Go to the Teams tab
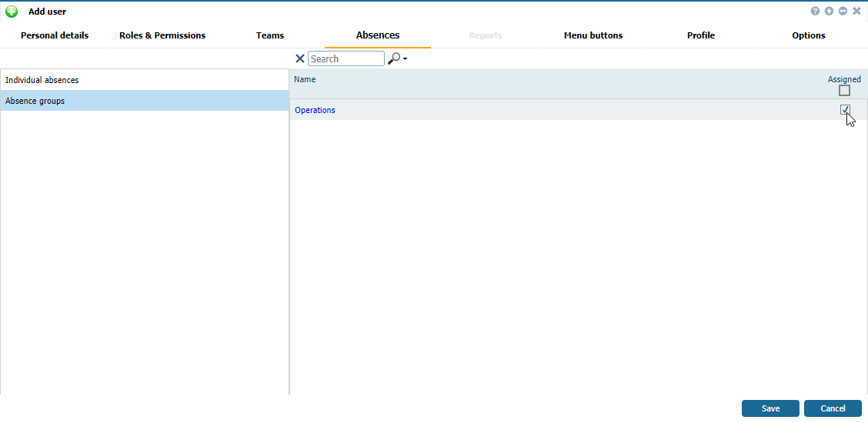868x423 pixels. pyautogui.click(x=270, y=35)
